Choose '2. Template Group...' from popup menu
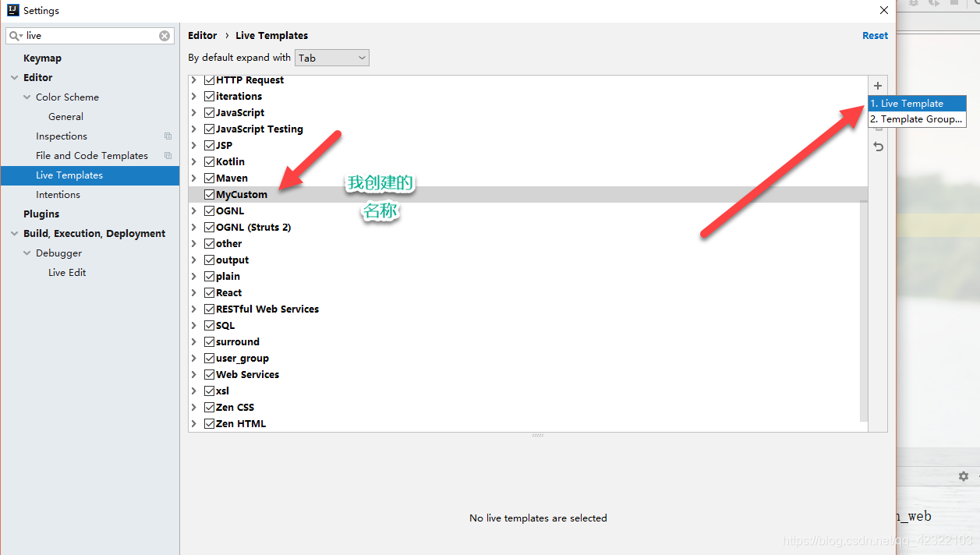Image resolution: width=980 pixels, height=555 pixels. 917,119
